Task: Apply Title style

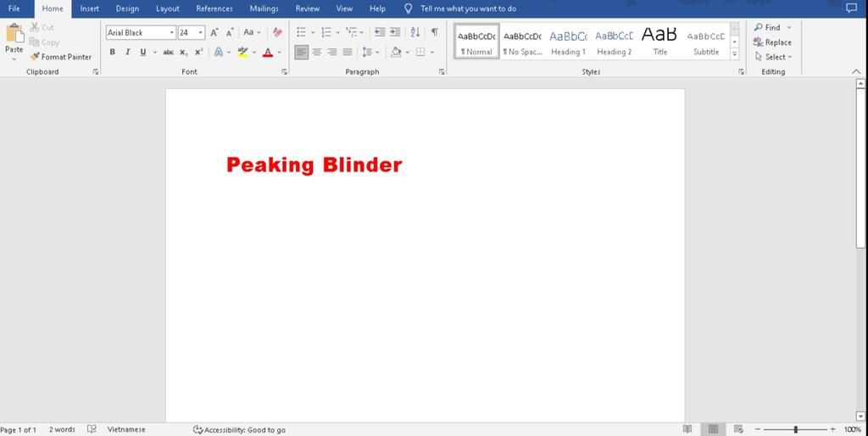Action: (x=659, y=42)
